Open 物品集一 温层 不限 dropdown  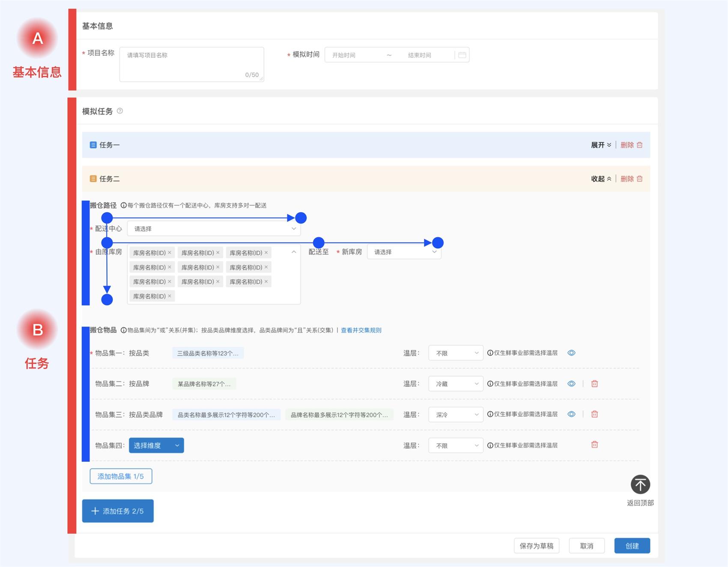pyautogui.click(x=456, y=353)
